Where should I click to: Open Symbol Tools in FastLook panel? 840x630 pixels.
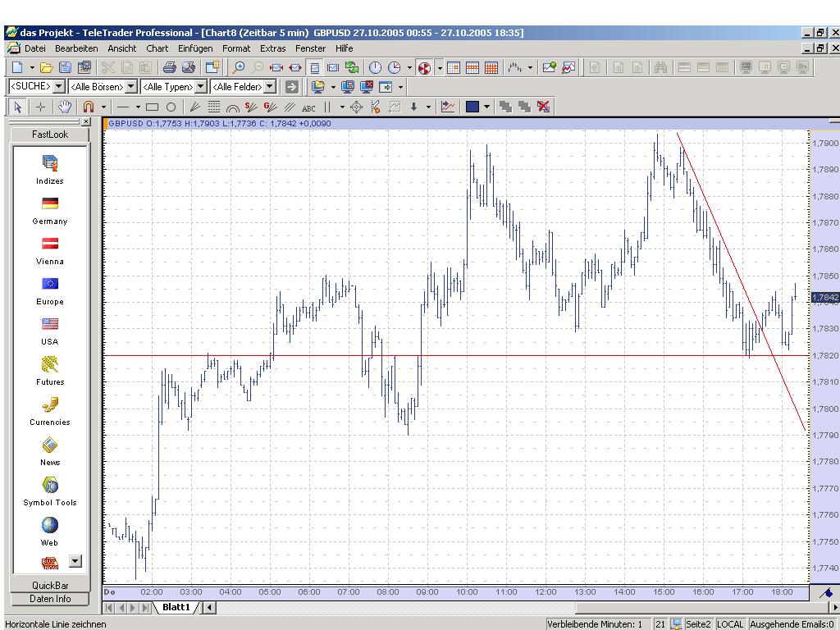tap(50, 491)
